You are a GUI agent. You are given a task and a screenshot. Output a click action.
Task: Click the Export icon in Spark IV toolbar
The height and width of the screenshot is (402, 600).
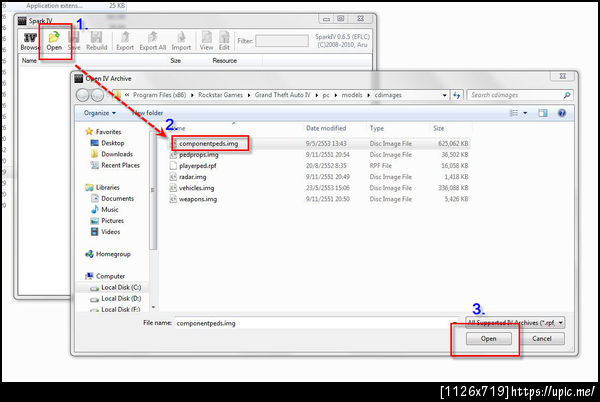pos(125,42)
